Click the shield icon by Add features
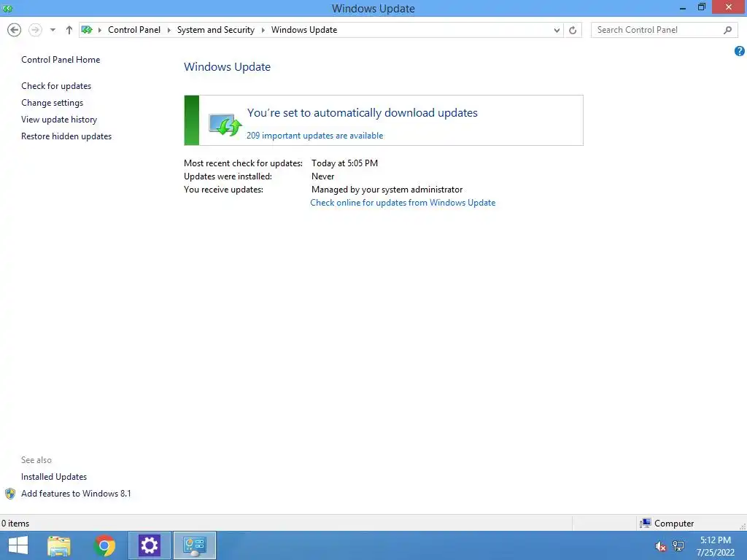 click(10, 494)
